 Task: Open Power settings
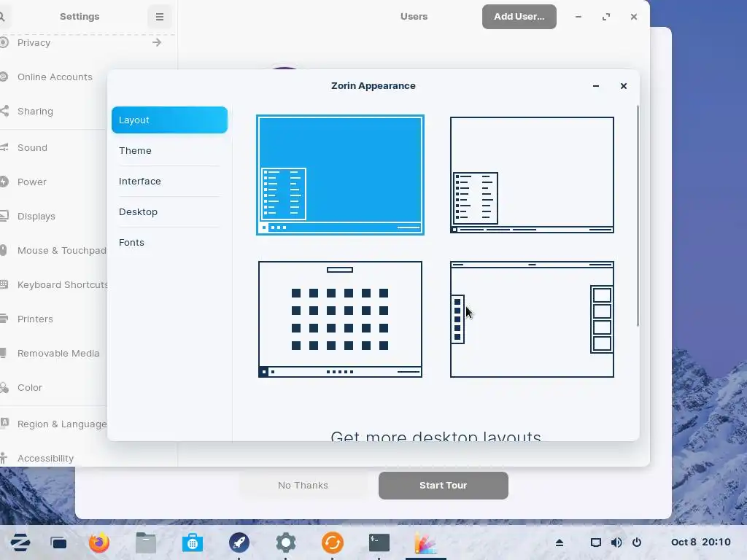point(53,182)
